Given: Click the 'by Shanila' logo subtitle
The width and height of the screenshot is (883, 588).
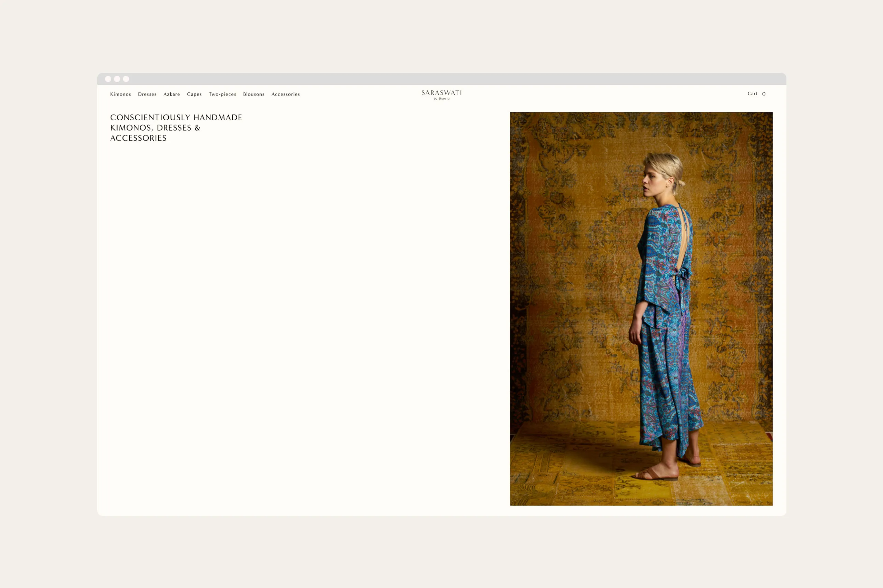Looking at the screenshot, I should pyautogui.click(x=441, y=99).
